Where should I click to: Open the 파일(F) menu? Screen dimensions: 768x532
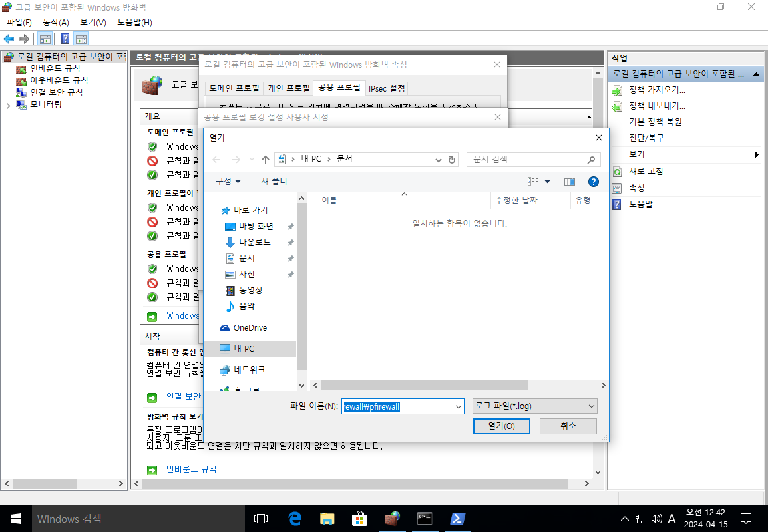click(x=19, y=23)
